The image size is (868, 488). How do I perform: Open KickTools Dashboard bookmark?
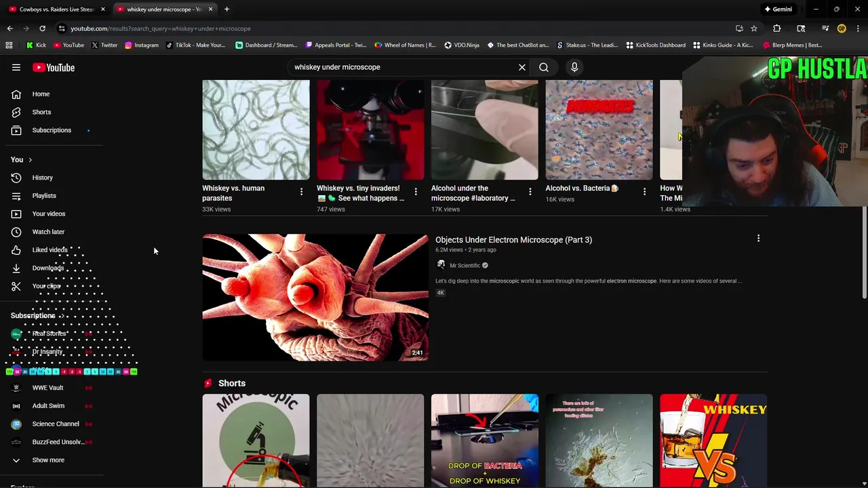coord(655,45)
